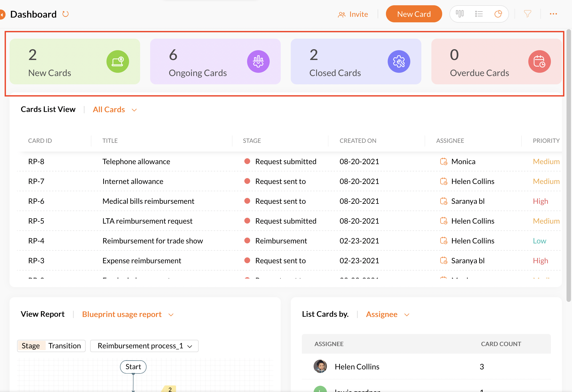The width and height of the screenshot is (572, 392).
Task: Open the filter funnel icon
Action: pyautogui.click(x=528, y=14)
